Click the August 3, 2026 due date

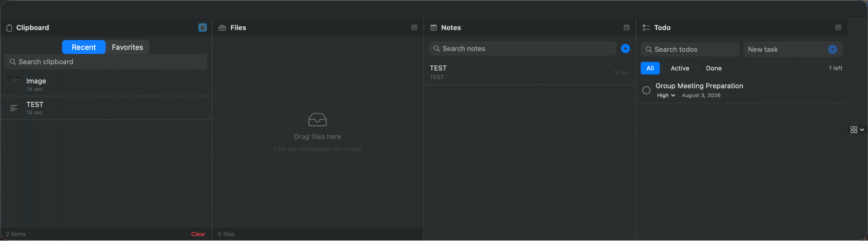pos(701,95)
